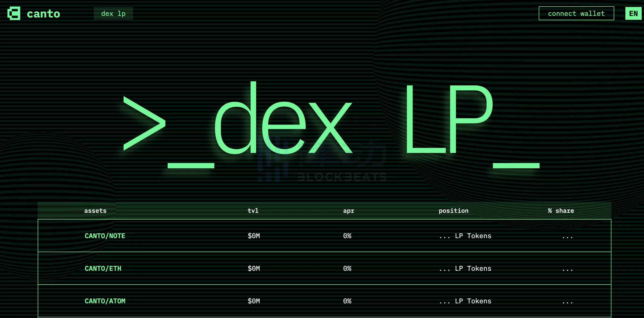Expand assets column dropdown
This screenshot has height=318, width=644.
pyautogui.click(x=95, y=210)
